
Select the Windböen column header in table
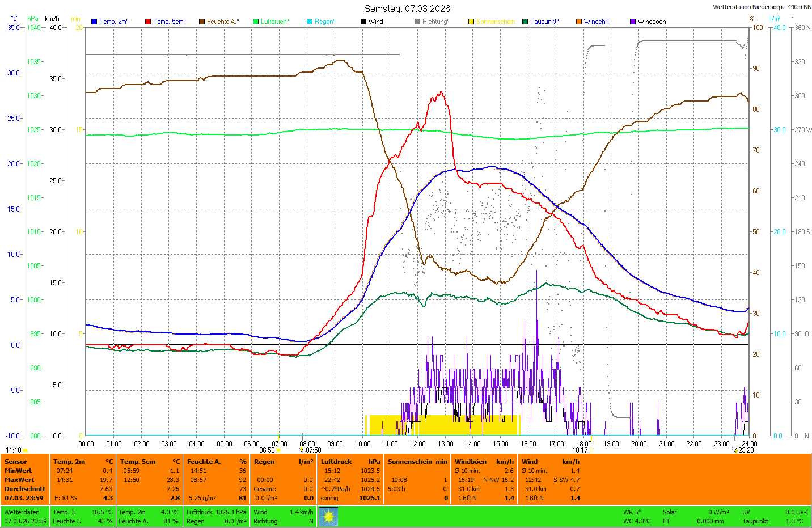471,462
